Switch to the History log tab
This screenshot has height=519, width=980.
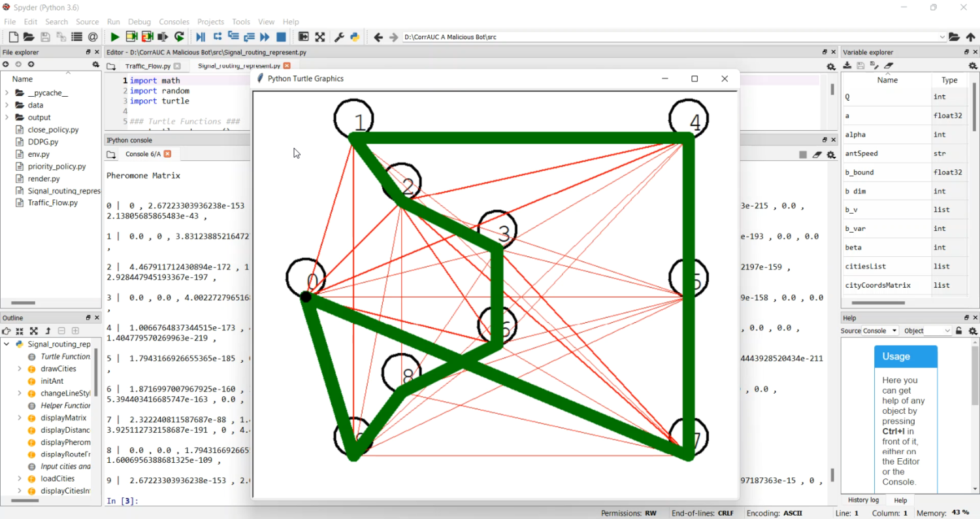(863, 500)
